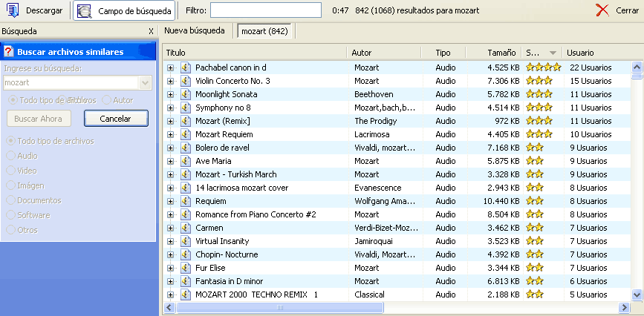Expand the Pachabel canon in d row
This screenshot has height=316, width=644.
170,68
